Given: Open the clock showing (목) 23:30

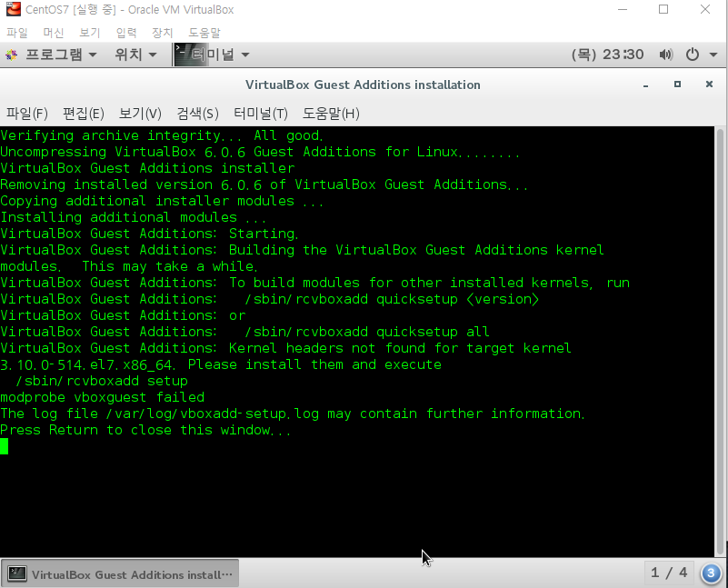Looking at the screenshot, I should click(607, 55).
